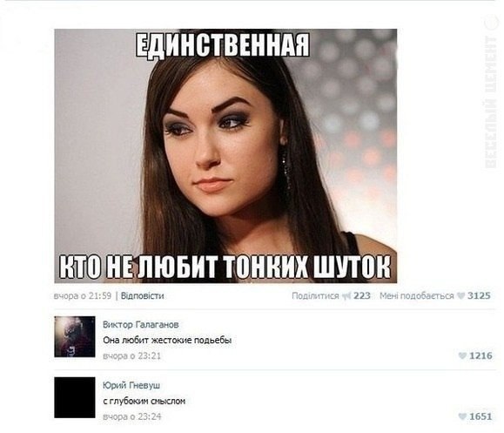Click the comment timestamp вчора о 23:21
Screen dimensions: 504x433
point(131,356)
